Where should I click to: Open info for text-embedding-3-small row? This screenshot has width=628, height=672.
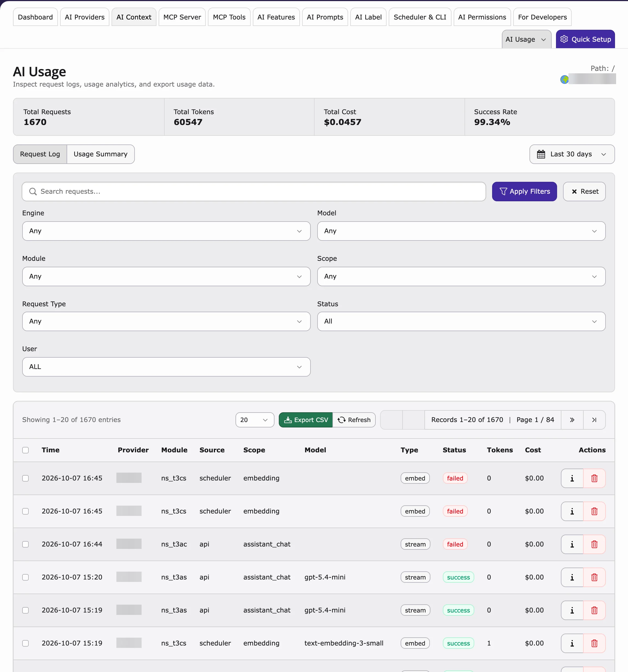coord(572,643)
